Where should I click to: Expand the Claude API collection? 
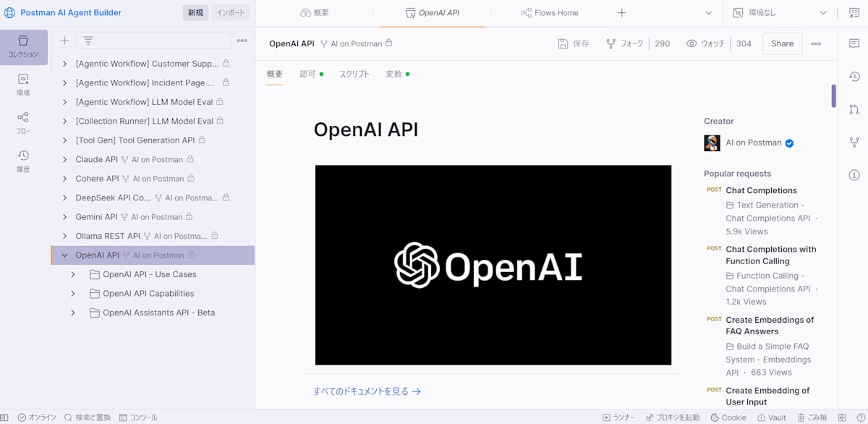64,158
